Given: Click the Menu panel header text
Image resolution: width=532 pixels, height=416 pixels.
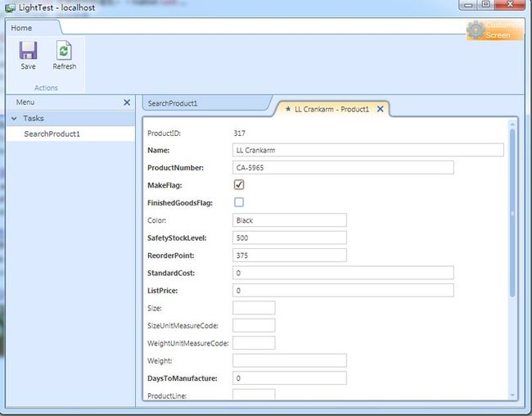Looking at the screenshot, I should pos(25,102).
